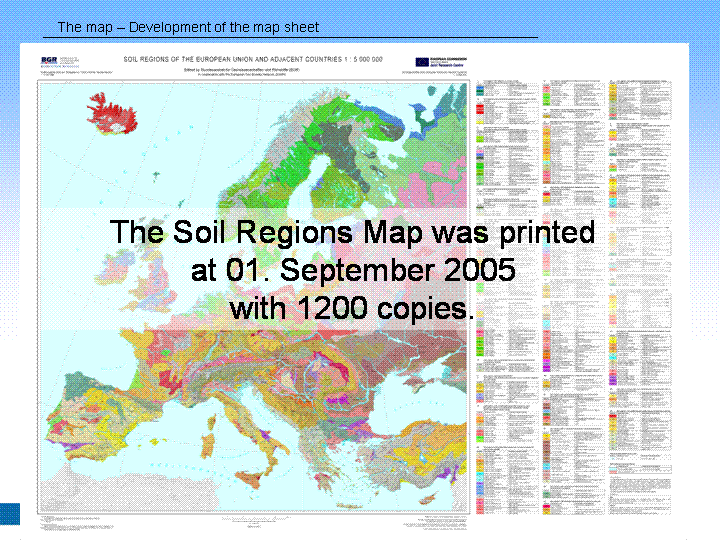Viewport: 720px width, 540px height.
Task: Click text 'The Soil Regions Map was printed'
Action: 353,232
